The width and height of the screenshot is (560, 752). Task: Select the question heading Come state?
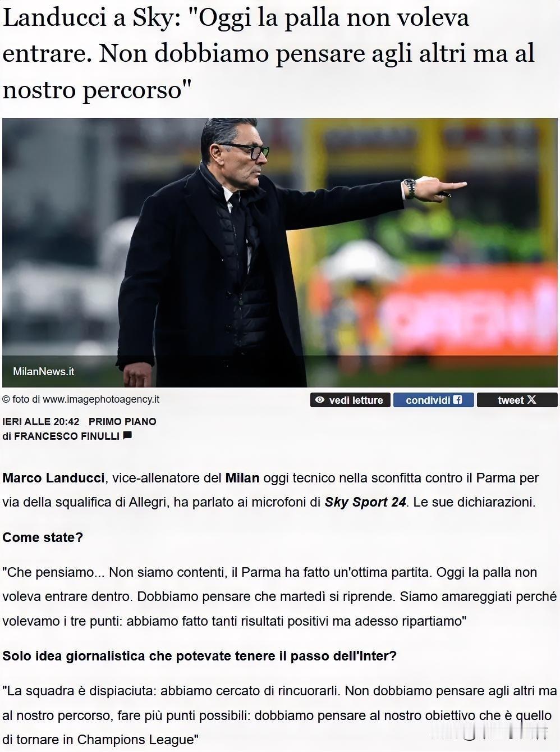tap(43, 537)
